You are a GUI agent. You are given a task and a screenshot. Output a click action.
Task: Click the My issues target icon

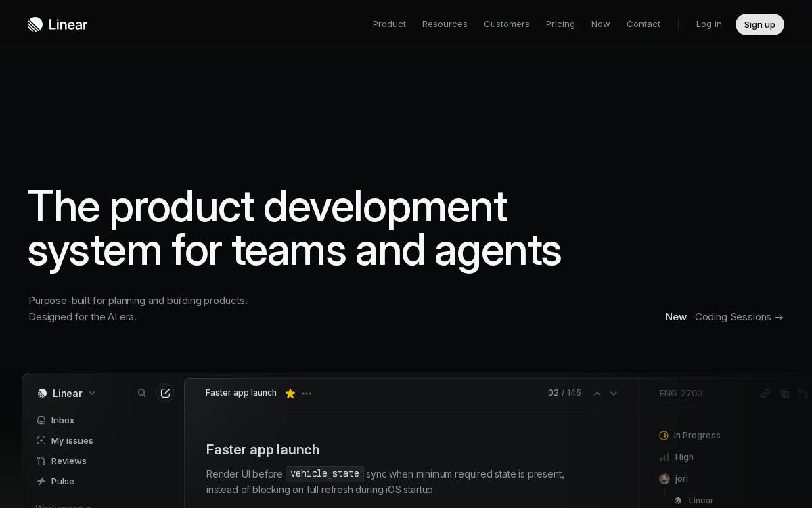click(41, 440)
